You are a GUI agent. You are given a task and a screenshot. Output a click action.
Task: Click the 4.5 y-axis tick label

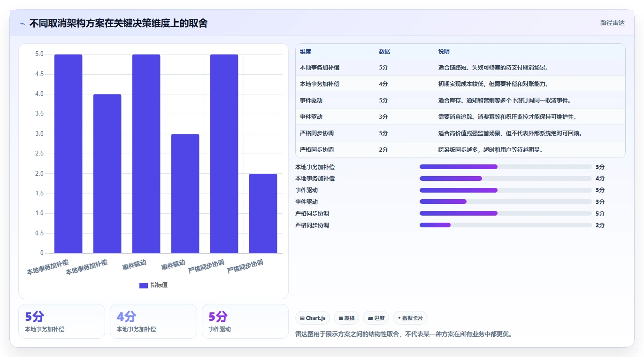(39, 74)
